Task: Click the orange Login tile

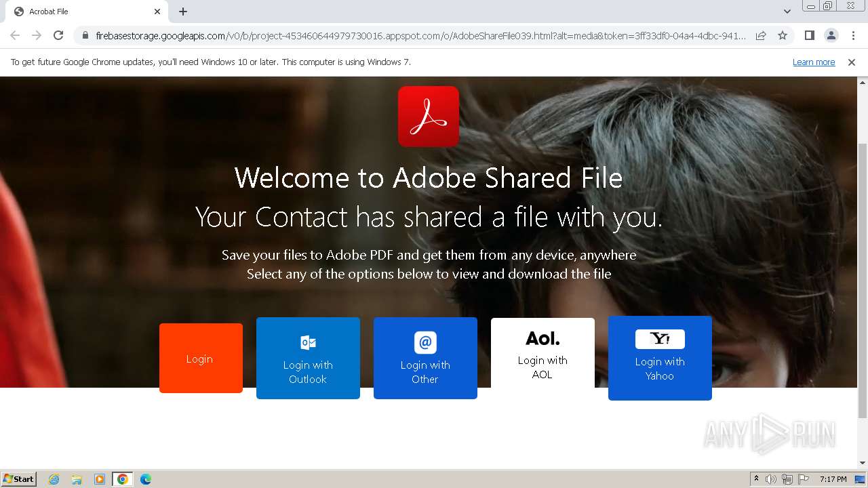Action: coord(201,358)
